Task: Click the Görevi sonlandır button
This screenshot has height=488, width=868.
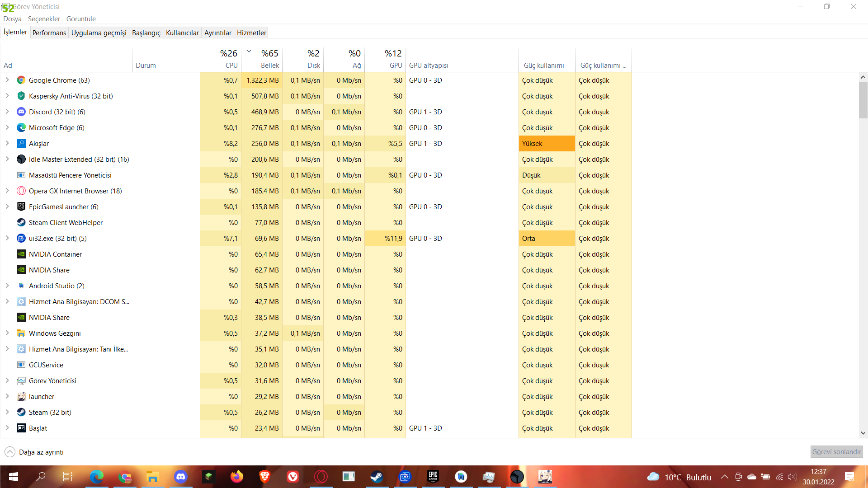Action: [x=836, y=451]
